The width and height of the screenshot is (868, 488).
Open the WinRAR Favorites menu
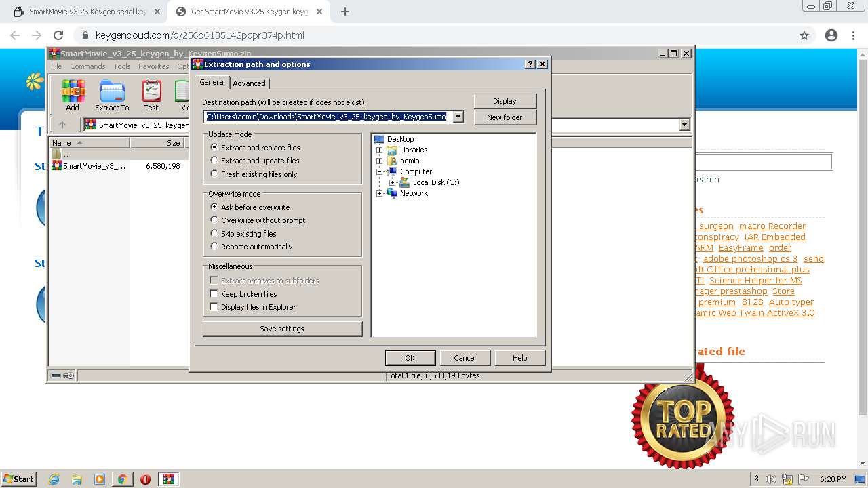pyautogui.click(x=154, y=66)
